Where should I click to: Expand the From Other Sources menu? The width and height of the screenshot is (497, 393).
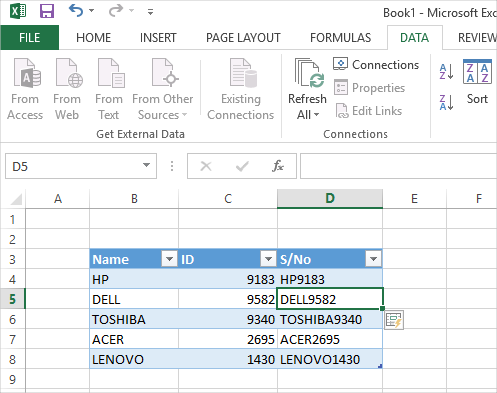pos(162,89)
